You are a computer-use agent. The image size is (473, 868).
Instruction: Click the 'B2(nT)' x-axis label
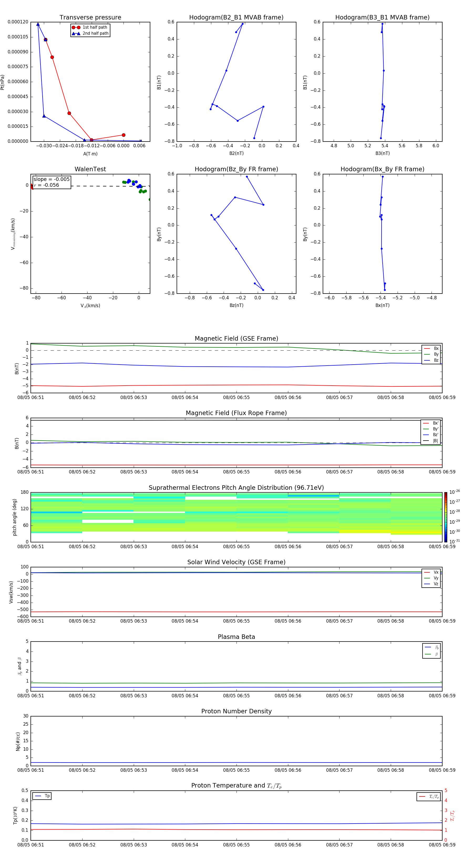tap(236, 153)
